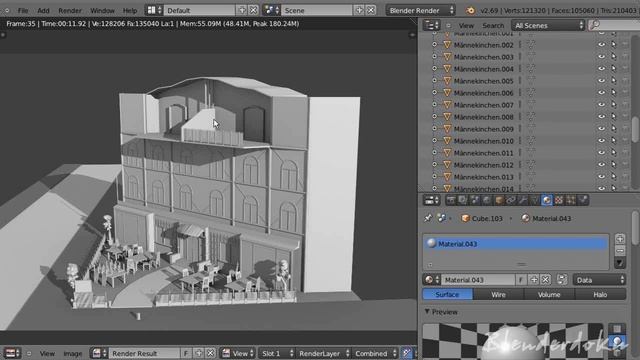Open the outliner Search menu
640x360 pixels.
(493, 25)
